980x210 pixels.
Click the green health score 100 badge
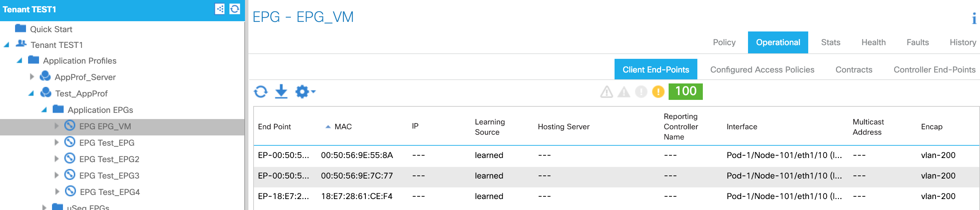click(x=685, y=92)
